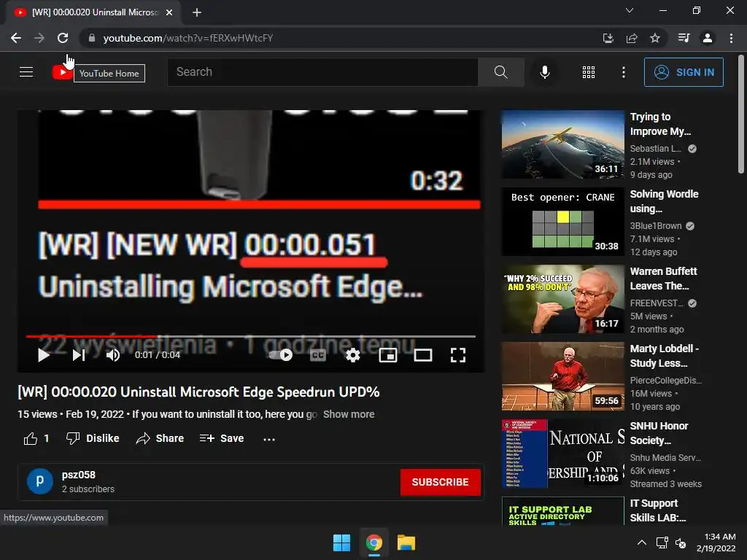The height and width of the screenshot is (560, 747).
Task: Start voice search with microphone icon
Action: (x=544, y=72)
